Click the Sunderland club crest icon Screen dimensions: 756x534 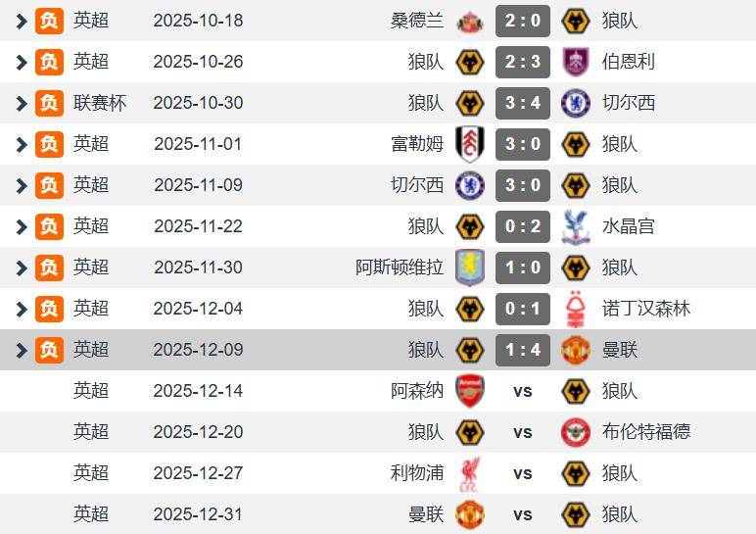tap(470, 21)
